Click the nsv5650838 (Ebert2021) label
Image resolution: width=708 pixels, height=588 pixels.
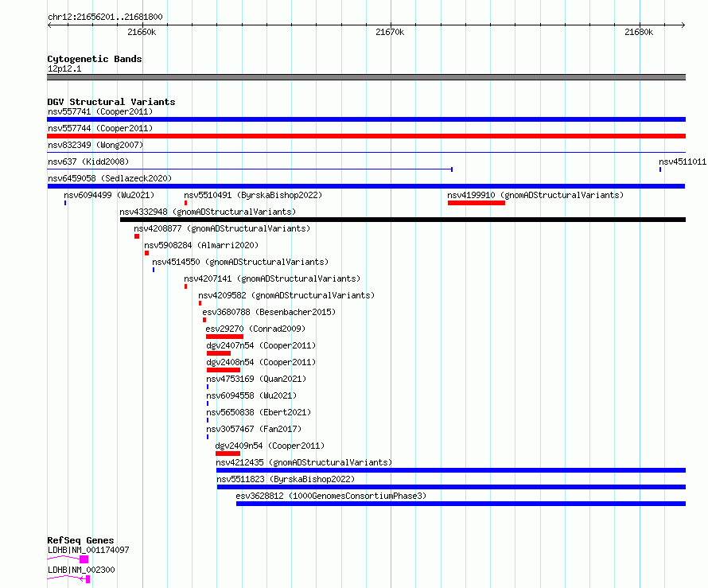259,412
